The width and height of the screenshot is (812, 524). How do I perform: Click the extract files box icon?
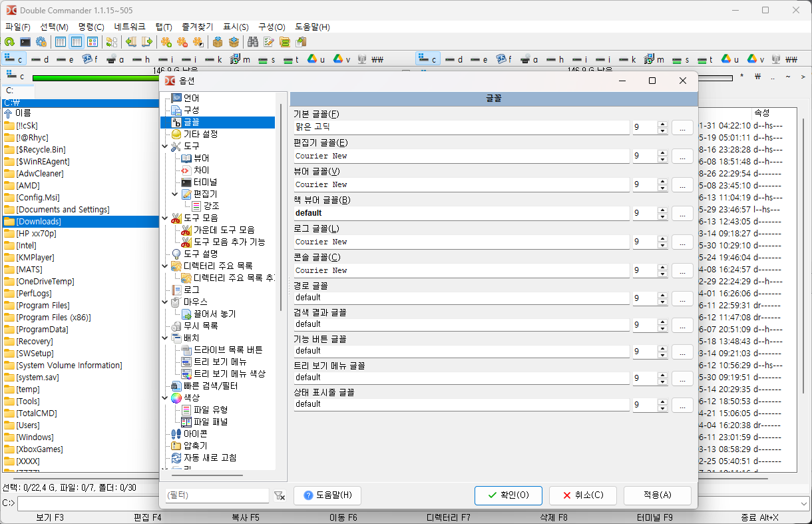[234, 42]
